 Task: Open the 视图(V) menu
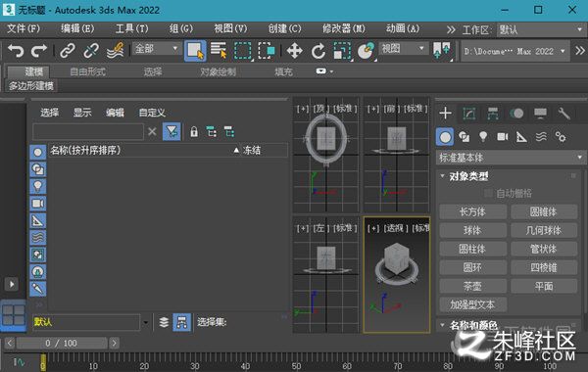tap(230, 28)
